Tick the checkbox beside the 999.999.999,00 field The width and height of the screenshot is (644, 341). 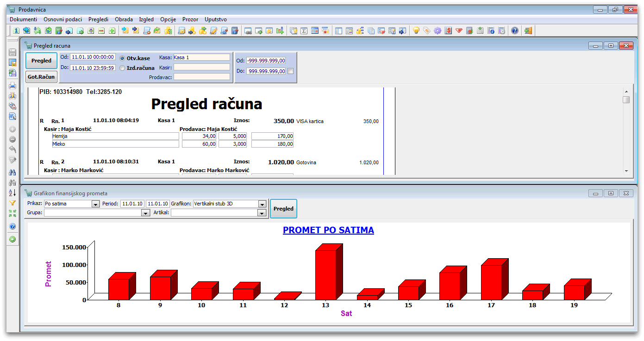pos(290,71)
